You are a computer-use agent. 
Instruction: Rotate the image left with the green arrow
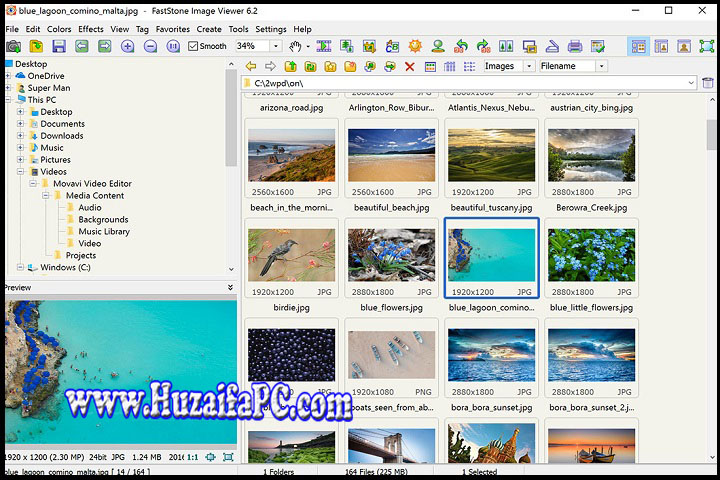[x=461, y=46]
